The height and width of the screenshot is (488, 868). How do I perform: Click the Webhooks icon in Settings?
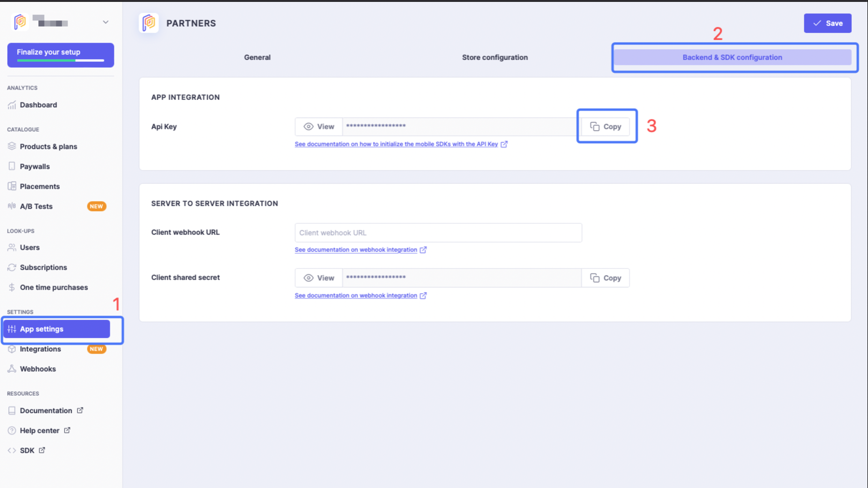tap(12, 369)
